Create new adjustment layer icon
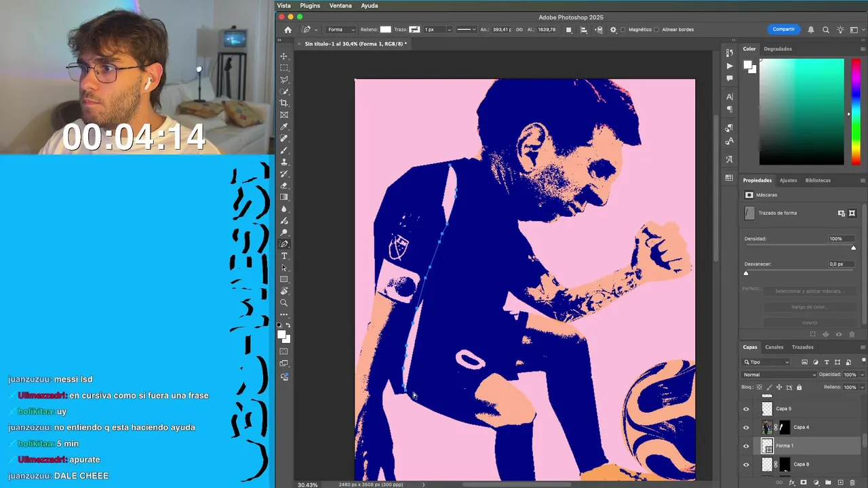The image size is (868, 488). (x=816, y=483)
